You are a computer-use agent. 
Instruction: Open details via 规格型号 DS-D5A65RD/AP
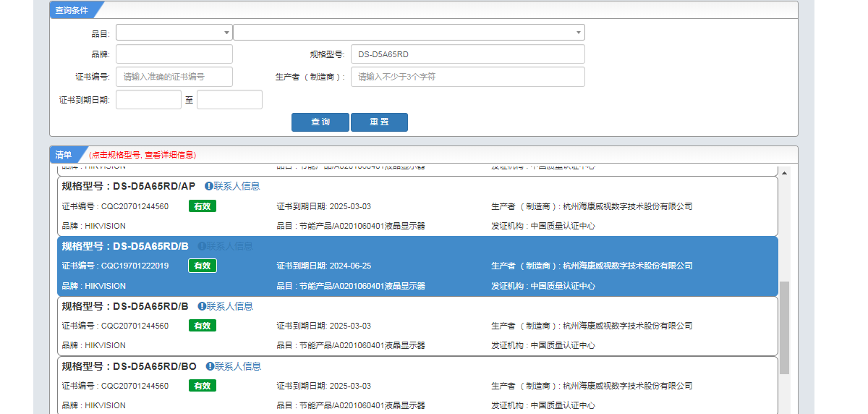click(x=129, y=186)
